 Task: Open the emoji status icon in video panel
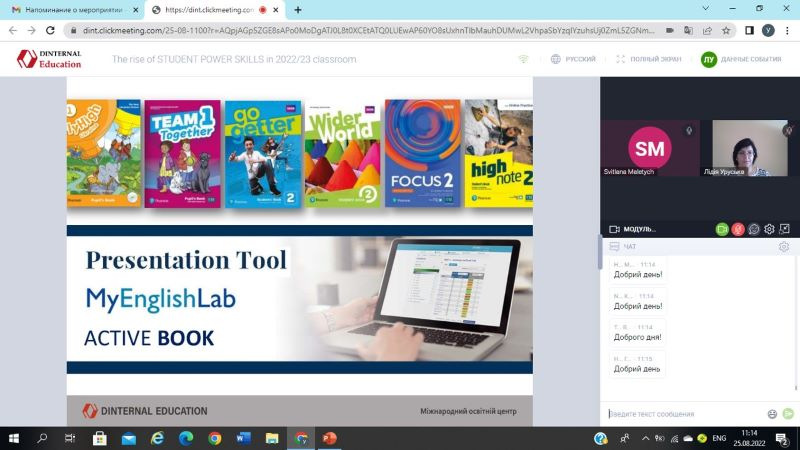coord(754,230)
